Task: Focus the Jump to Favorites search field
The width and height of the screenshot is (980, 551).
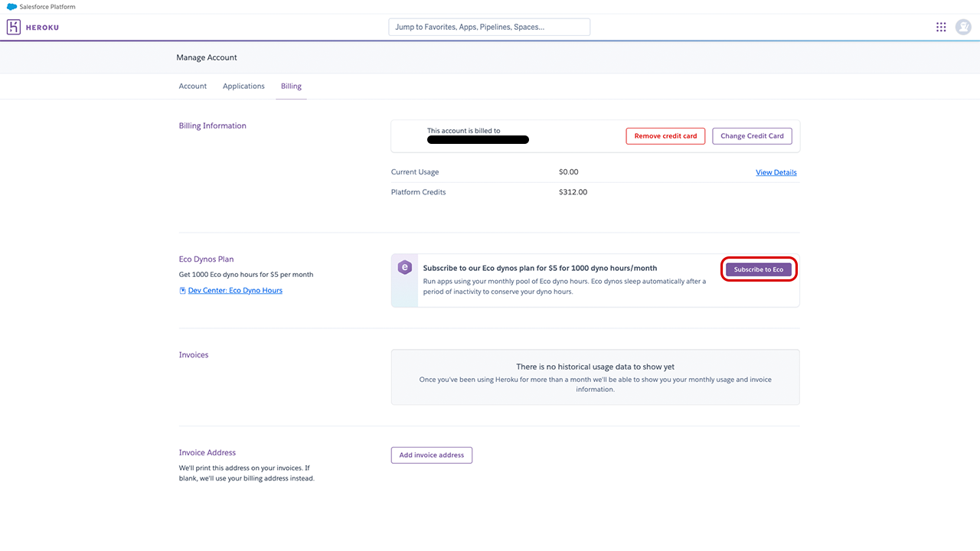Action: click(489, 27)
